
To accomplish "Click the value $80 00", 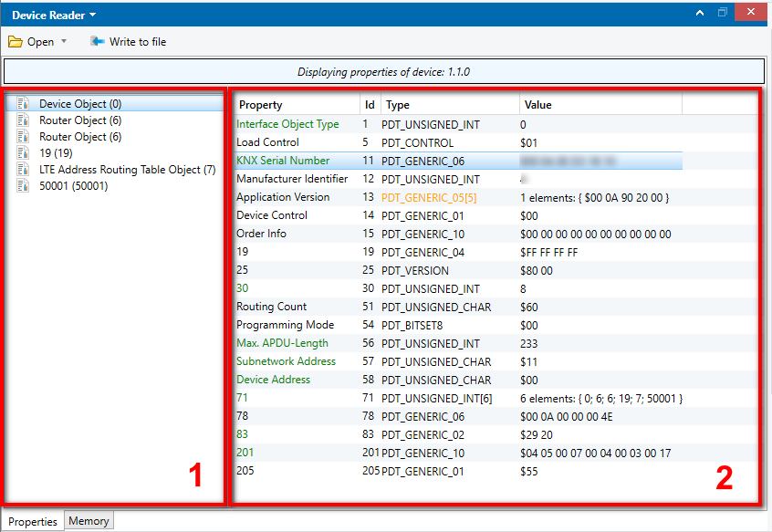I will (x=537, y=271).
